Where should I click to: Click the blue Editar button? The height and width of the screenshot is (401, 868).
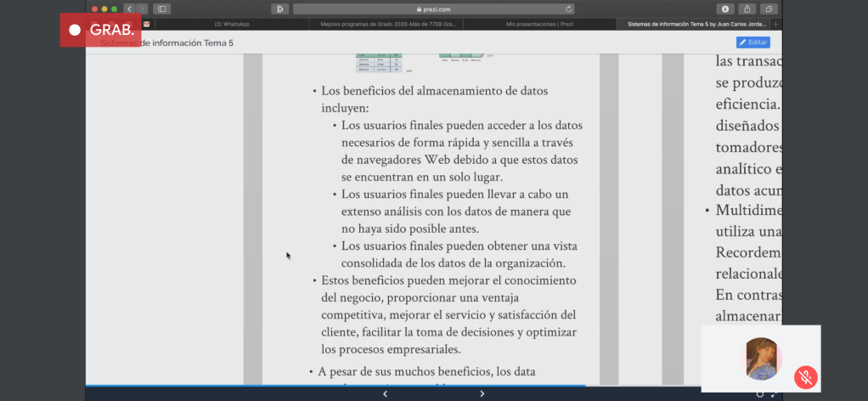(x=752, y=42)
